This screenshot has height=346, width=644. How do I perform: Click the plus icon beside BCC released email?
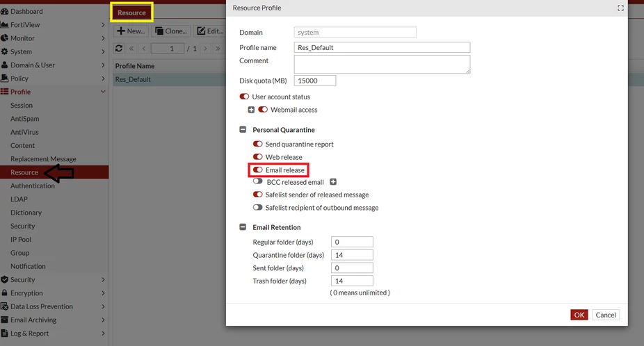click(x=333, y=182)
